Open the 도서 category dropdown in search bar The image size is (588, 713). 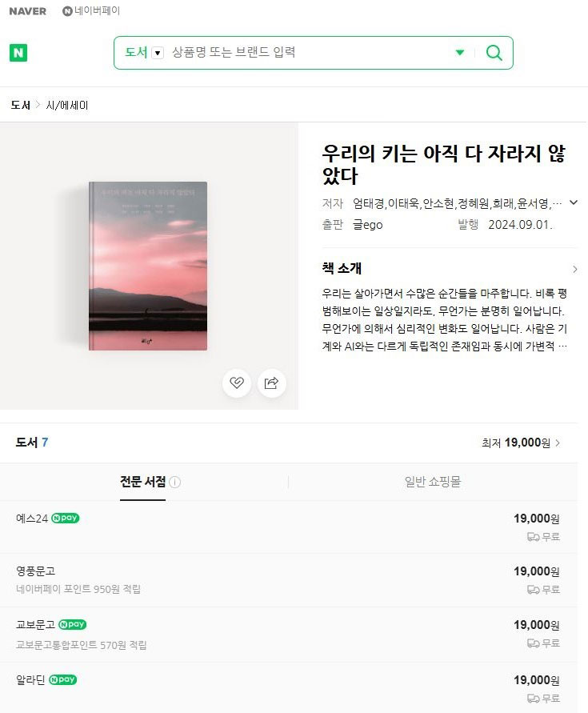[158, 53]
